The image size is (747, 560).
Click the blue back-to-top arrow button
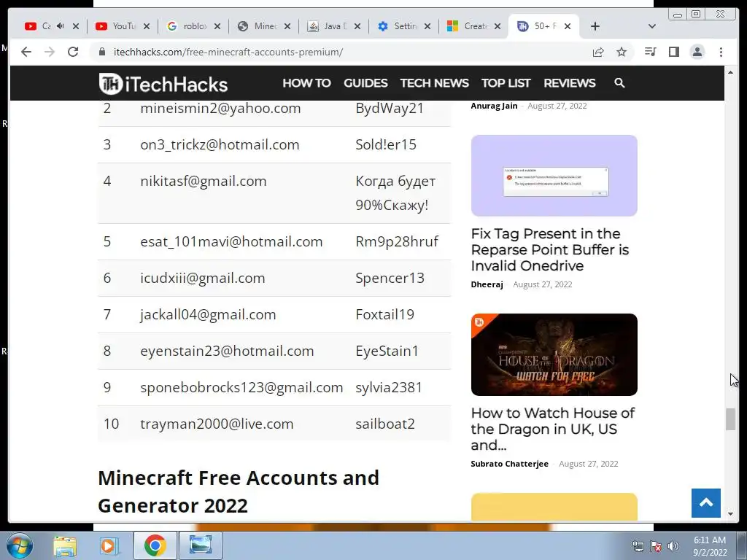coord(706,503)
